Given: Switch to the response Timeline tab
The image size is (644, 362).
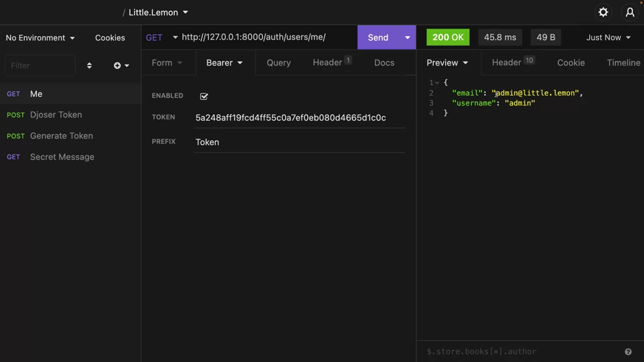Looking at the screenshot, I should click(x=623, y=63).
